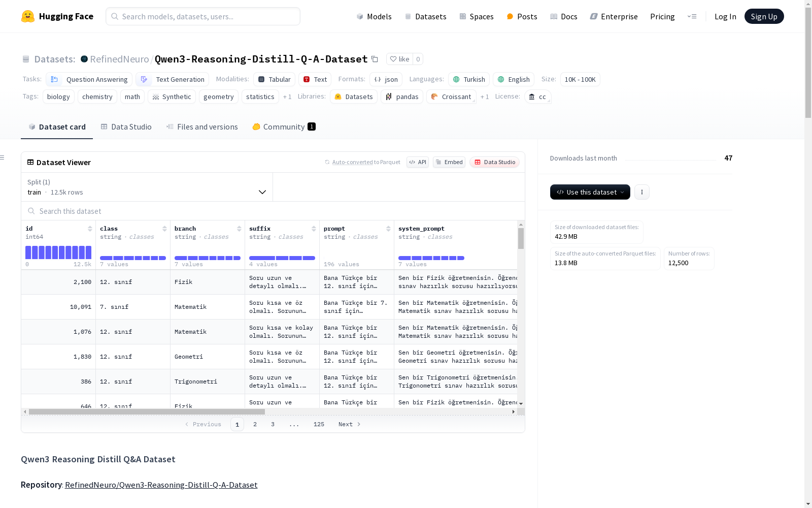Image resolution: width=812 pixels, height=508 pixels.
Task: Click the RefinedNeuro organization avatar
Action: (x=84, y=59)
